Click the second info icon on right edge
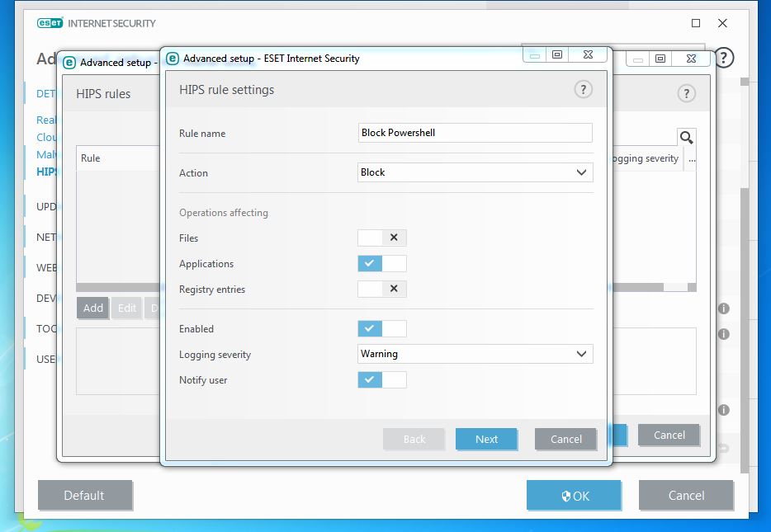Viewport: 771px width, 532px height. [x=723, y=334]
